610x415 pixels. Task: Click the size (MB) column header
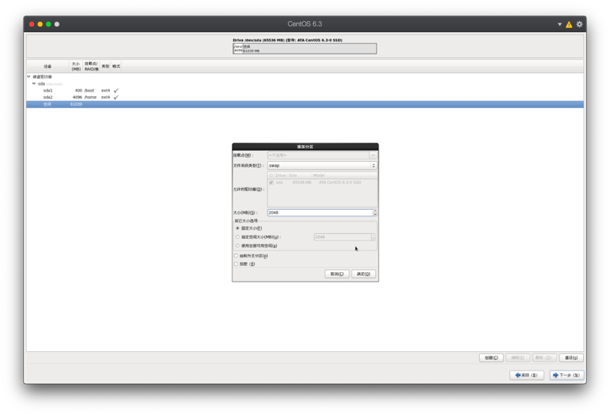[x=76, y=67]
